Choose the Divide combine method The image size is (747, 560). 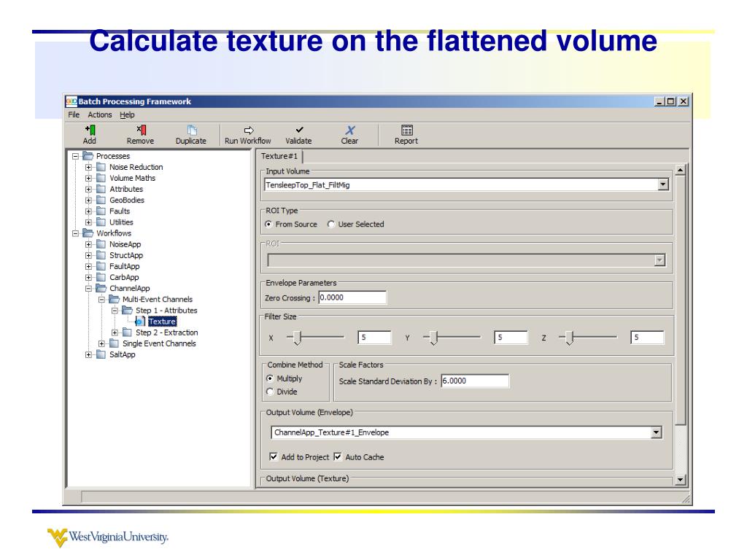click(270, 392)
